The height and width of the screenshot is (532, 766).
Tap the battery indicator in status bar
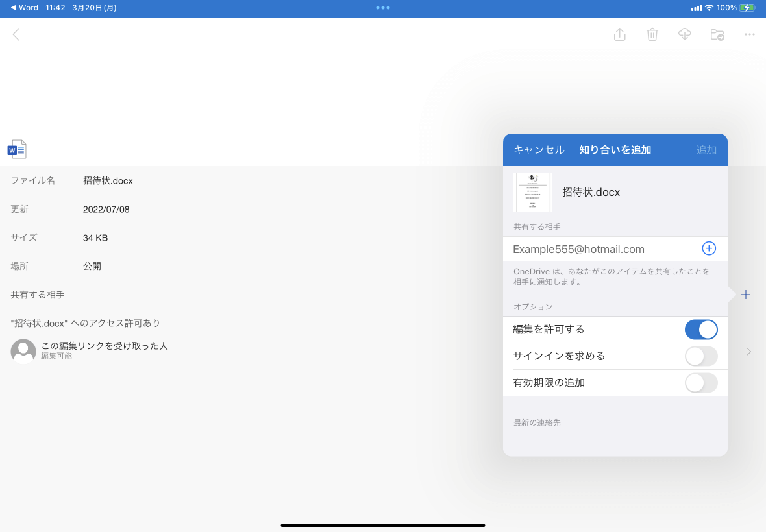point(747,8)
